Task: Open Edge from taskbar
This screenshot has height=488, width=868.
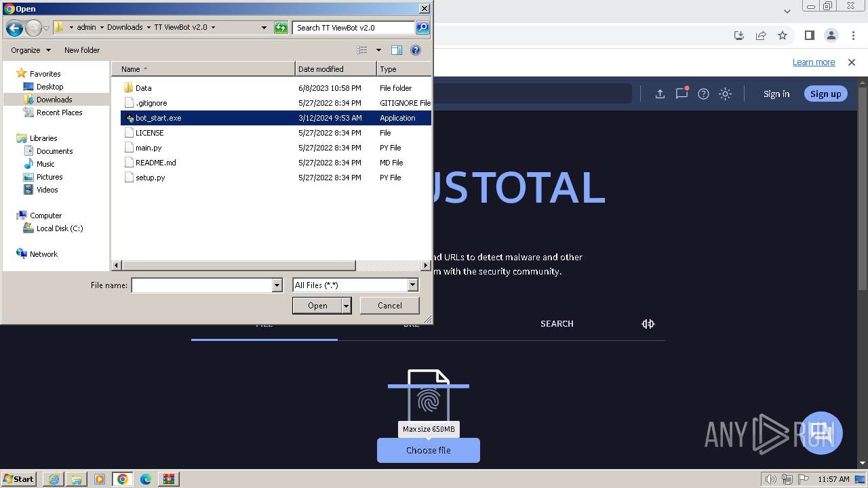Action: 145,479
